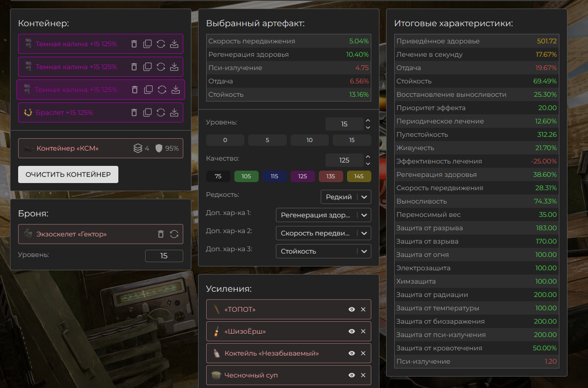Select the Экзоскелет «Гектор» armor row
The image size is (588, 388).
tap(101, 234)
